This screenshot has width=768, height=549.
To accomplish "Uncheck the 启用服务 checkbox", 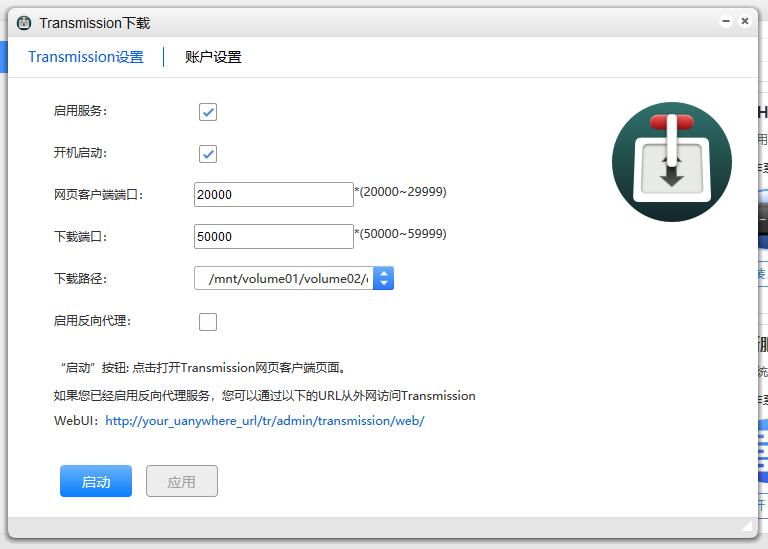I will 208,112.
